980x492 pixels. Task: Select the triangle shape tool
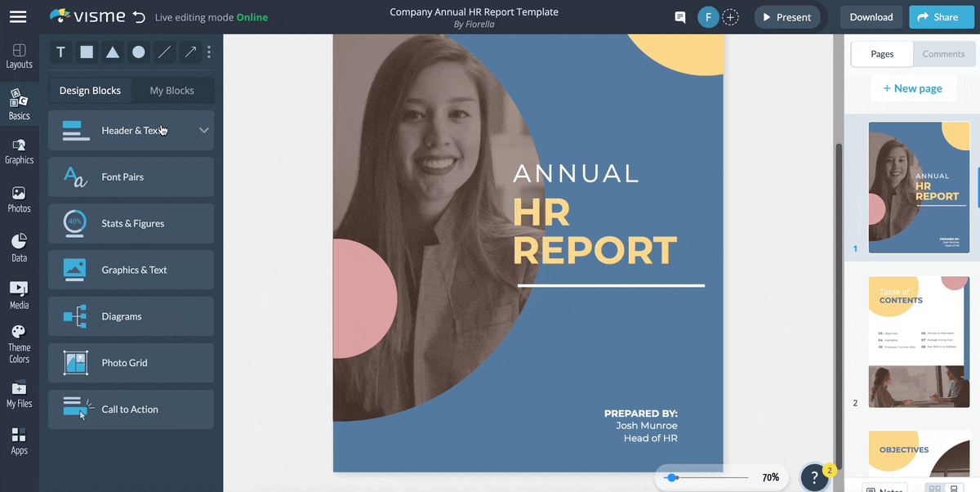tap(112, 51)
